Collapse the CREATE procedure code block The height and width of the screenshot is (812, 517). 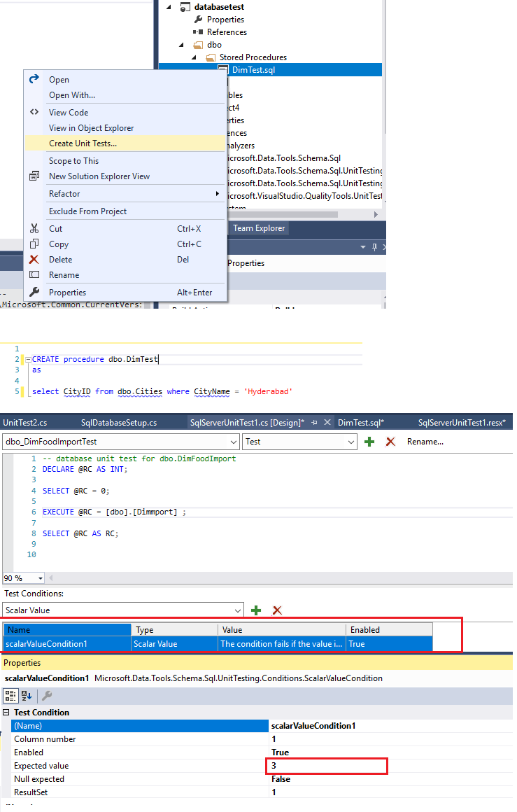pos(28,359)
